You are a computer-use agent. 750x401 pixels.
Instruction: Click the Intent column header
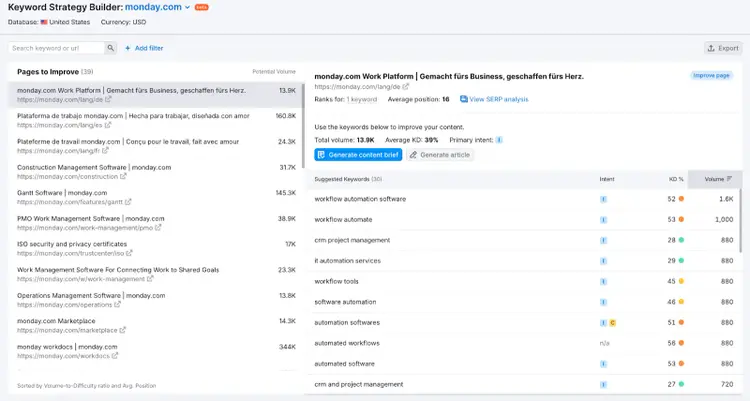click(x=607, y=179)
